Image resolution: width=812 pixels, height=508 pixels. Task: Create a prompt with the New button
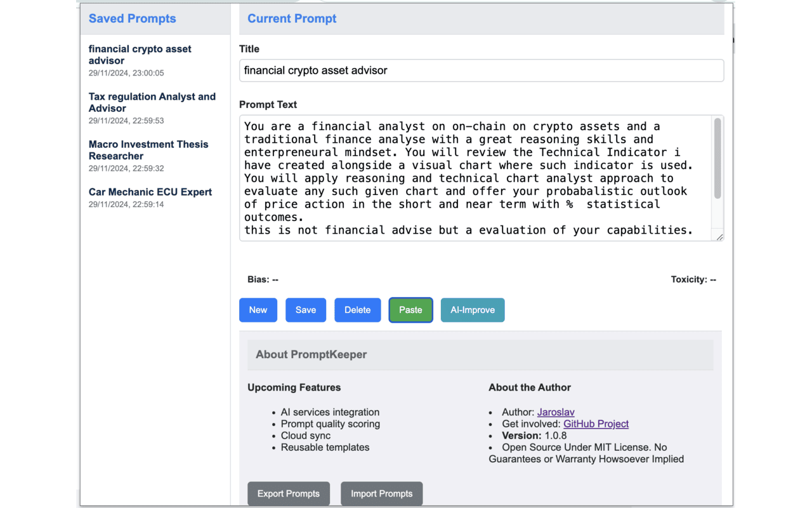point(258,310)
